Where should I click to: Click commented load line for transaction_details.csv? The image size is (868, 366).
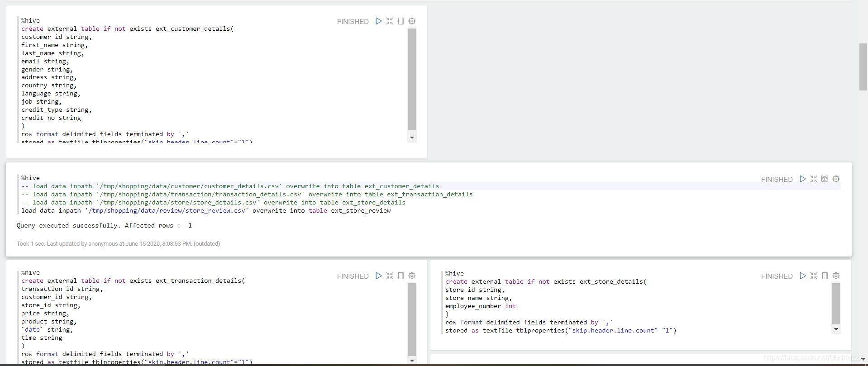pyautogui.click(x=247, y=195)
